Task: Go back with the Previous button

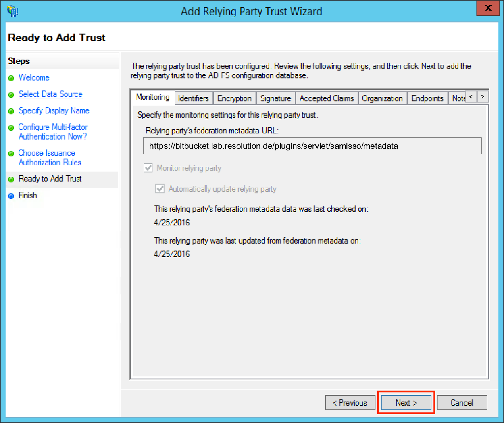Action: click(350, 402)
